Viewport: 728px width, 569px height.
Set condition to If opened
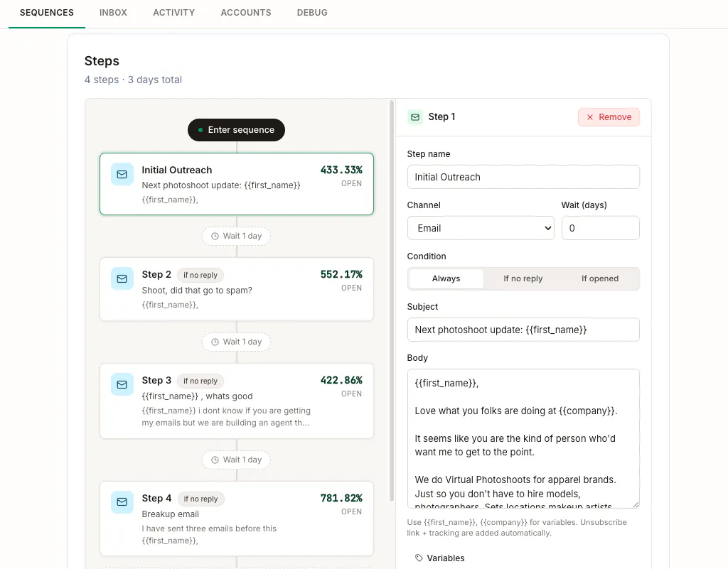click(x=600, y=278)
